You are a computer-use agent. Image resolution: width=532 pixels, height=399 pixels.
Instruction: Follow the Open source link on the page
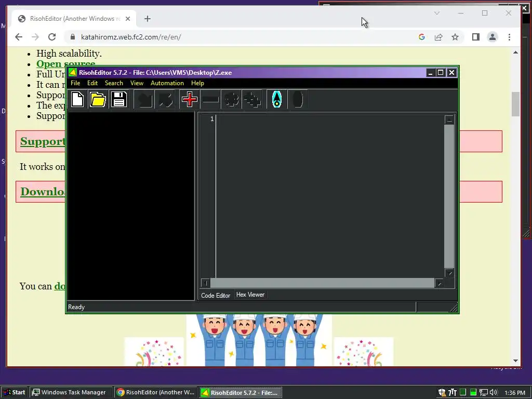pyautogui.click(x=66, y=64)
